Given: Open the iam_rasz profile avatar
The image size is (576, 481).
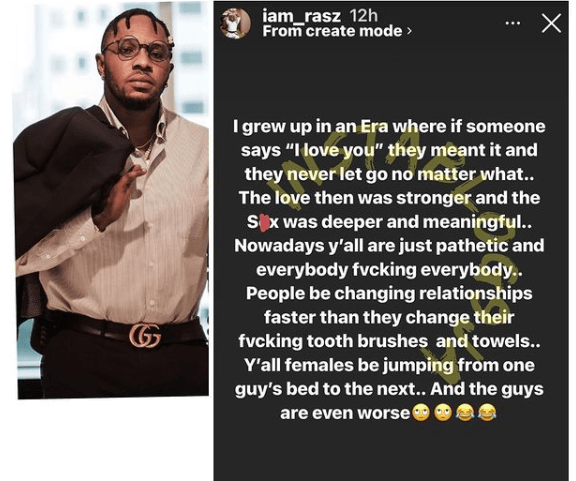Looking at the screenshot, I should click(235, 23).
